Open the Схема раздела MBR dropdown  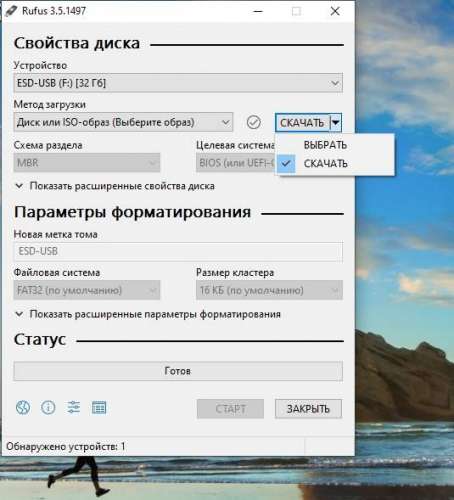[x=87, y=163]
